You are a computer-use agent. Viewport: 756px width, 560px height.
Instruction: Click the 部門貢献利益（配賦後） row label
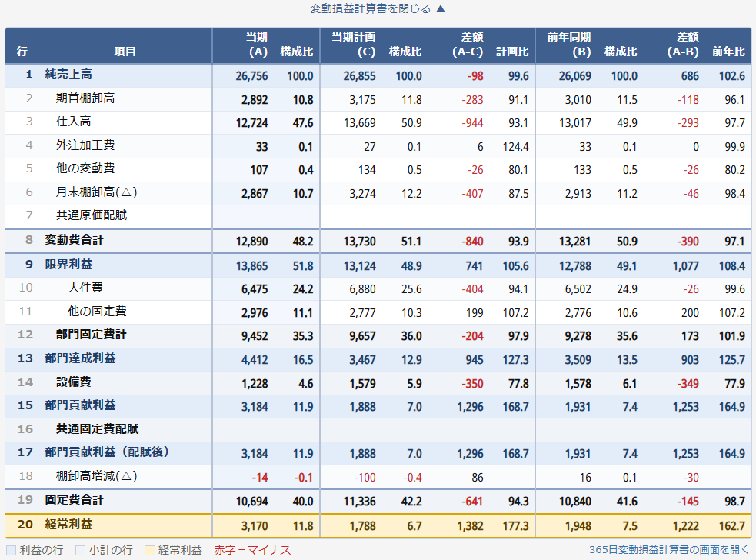[x=107, y=452]
